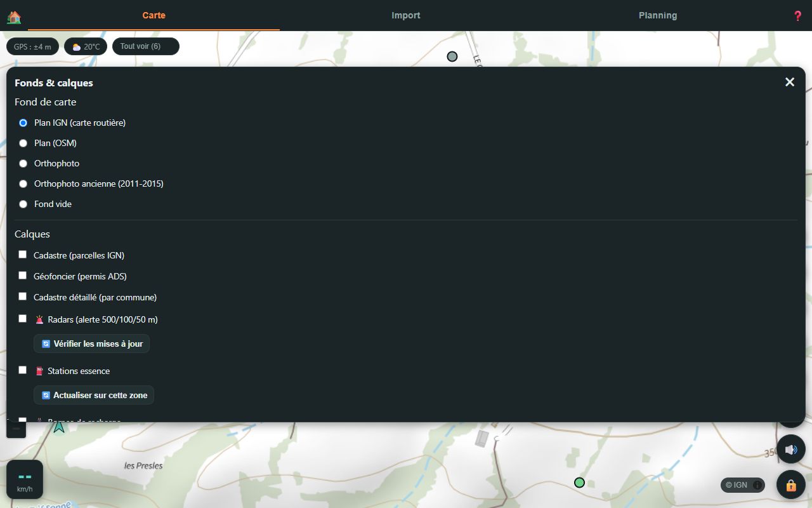Switch to the Import tab

(406, 15)
